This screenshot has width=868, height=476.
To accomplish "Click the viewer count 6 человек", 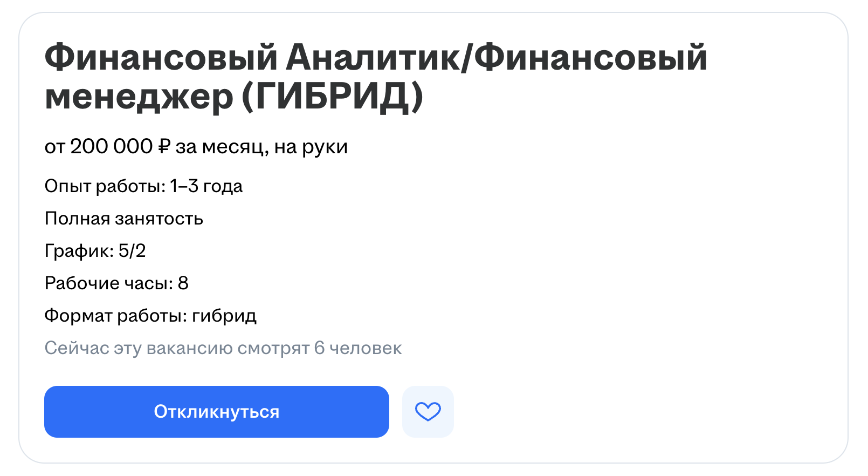I will [358, 348].
